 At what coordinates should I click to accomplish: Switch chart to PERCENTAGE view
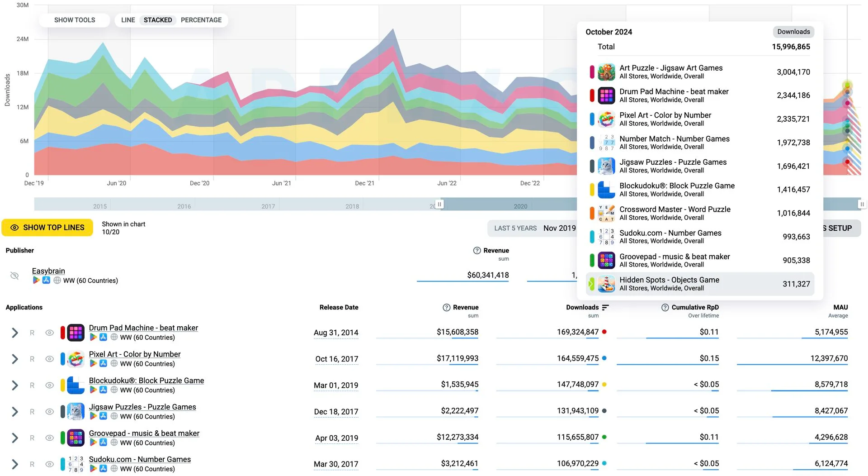tap(201, 20)
